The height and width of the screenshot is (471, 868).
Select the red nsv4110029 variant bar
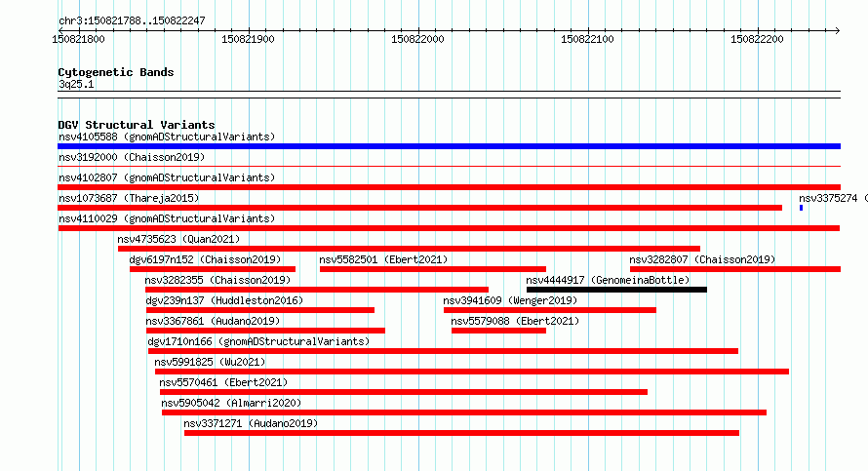click(x=449, y=228)
